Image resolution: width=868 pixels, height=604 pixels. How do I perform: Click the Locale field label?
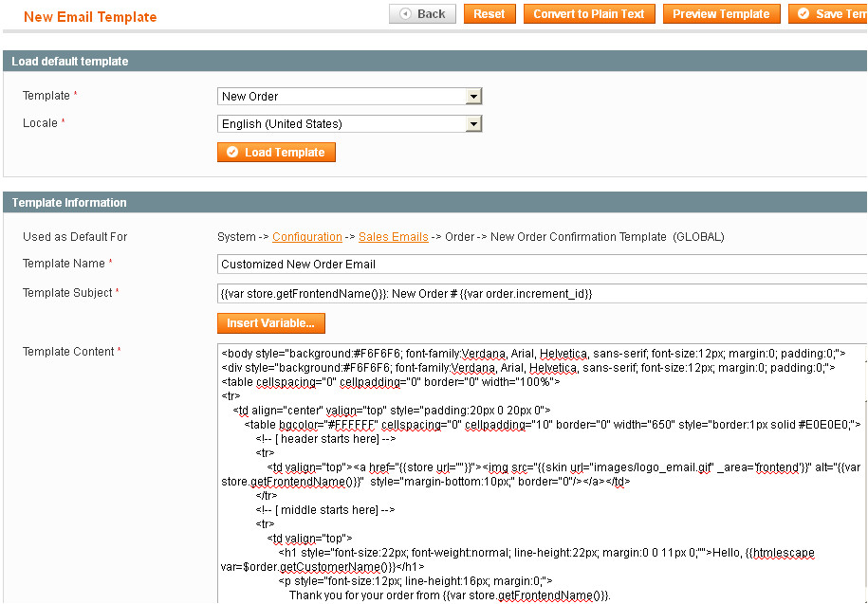(x=40, y=123)
